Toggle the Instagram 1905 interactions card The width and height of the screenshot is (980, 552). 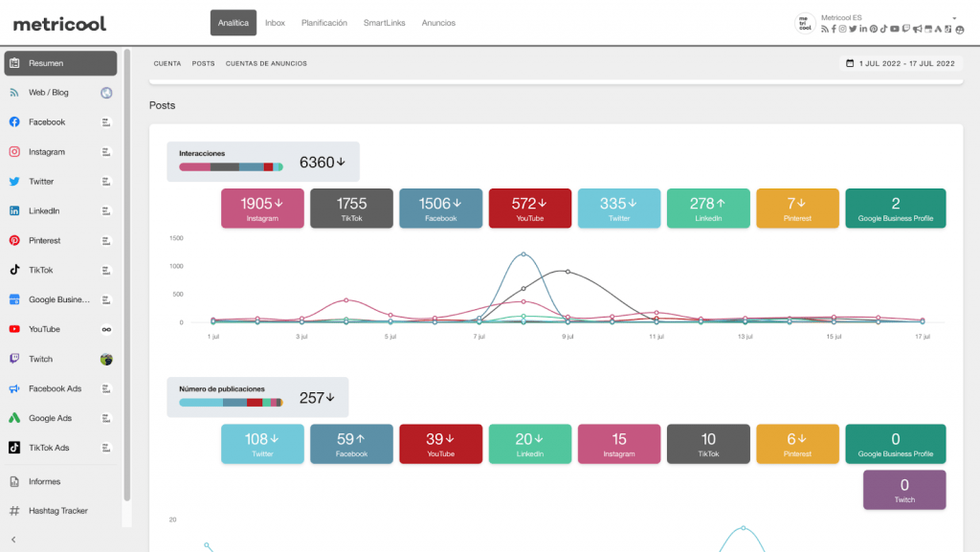(x=262, y=209)
